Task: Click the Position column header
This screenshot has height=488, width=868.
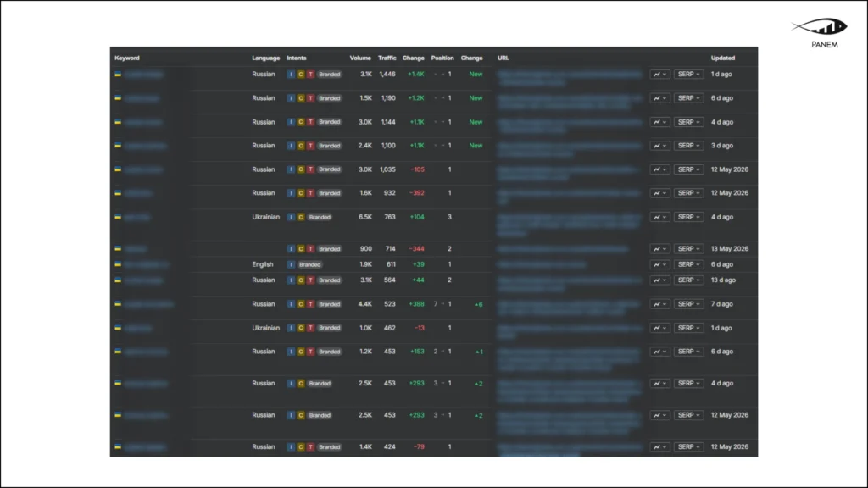Action: (x=442, y=58)
